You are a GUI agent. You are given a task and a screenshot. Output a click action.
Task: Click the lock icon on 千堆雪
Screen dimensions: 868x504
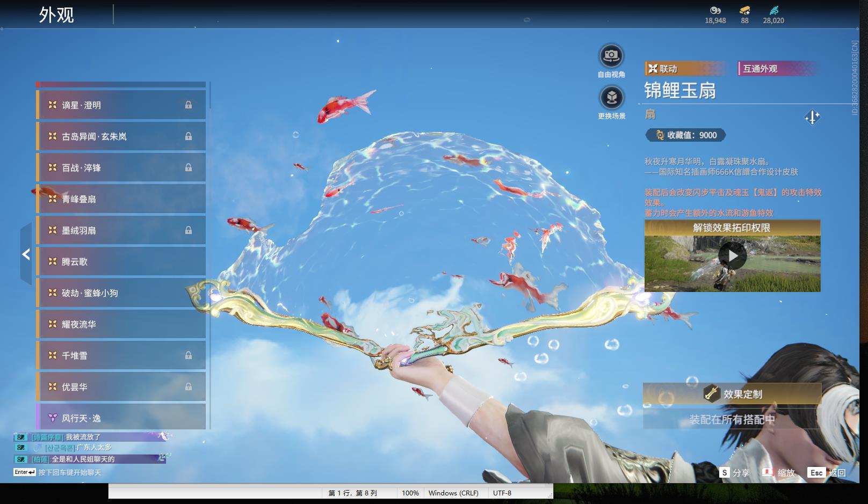[x=189, y=355]
